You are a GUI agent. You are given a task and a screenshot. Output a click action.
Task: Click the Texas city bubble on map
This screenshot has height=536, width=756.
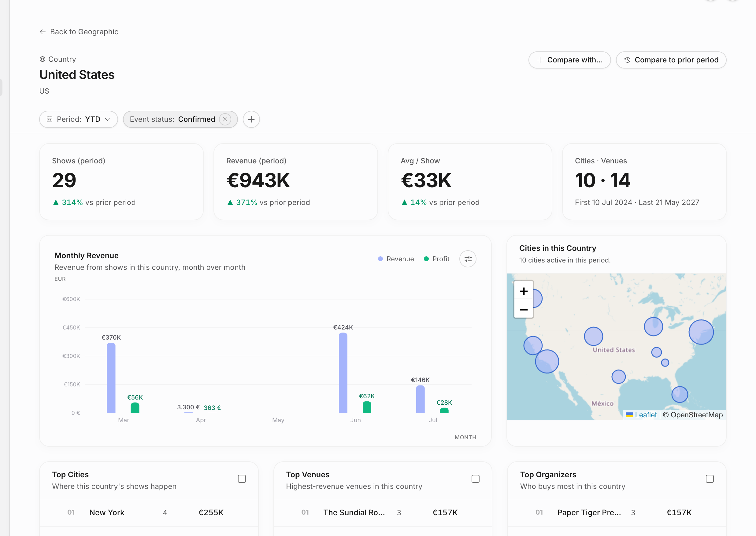click(618, 377)
